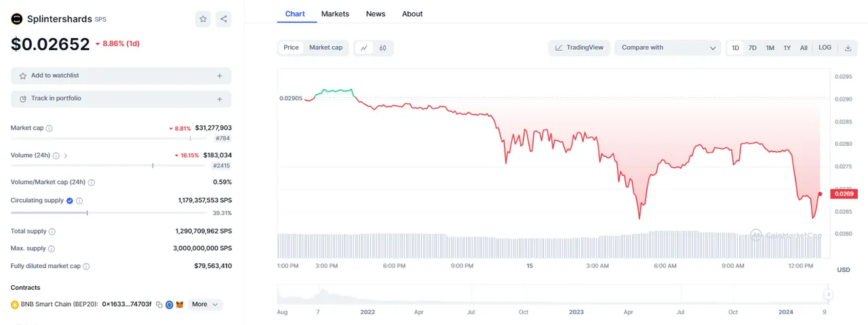Add Splintershards to watchlist
The image size is (868, 325).
click(x=121, y=76)
